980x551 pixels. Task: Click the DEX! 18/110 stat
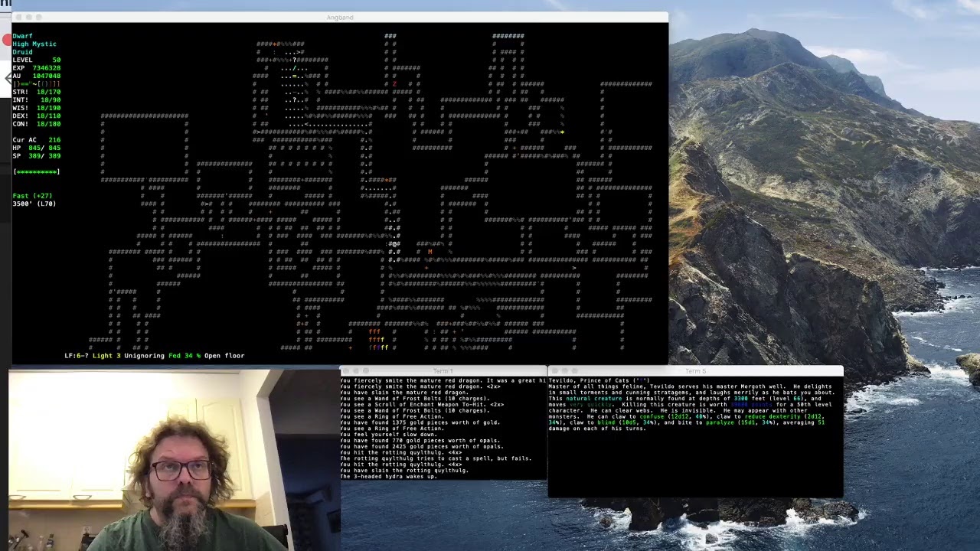36,116
